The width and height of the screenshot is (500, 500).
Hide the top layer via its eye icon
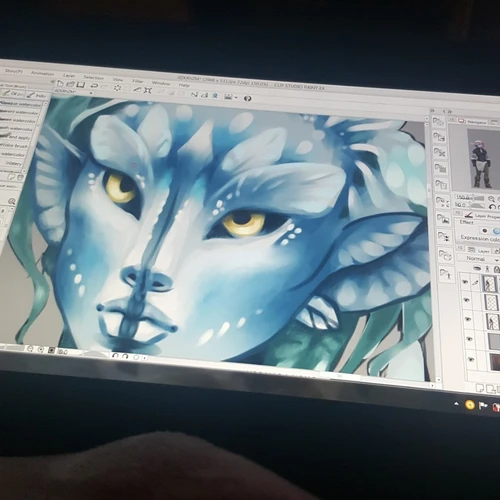point(465,282)
